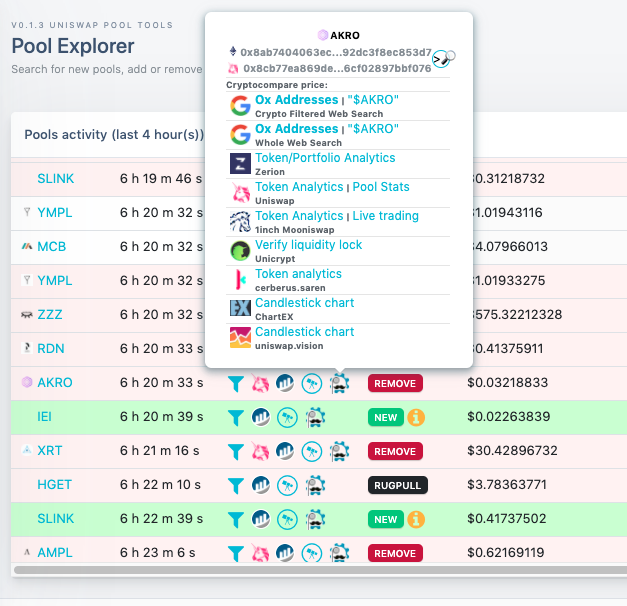The width and height of the screenshot is (627, 606).
Task: Click the telescope icon in the $0.41737502 SLINK row
Action: (287, 520)
